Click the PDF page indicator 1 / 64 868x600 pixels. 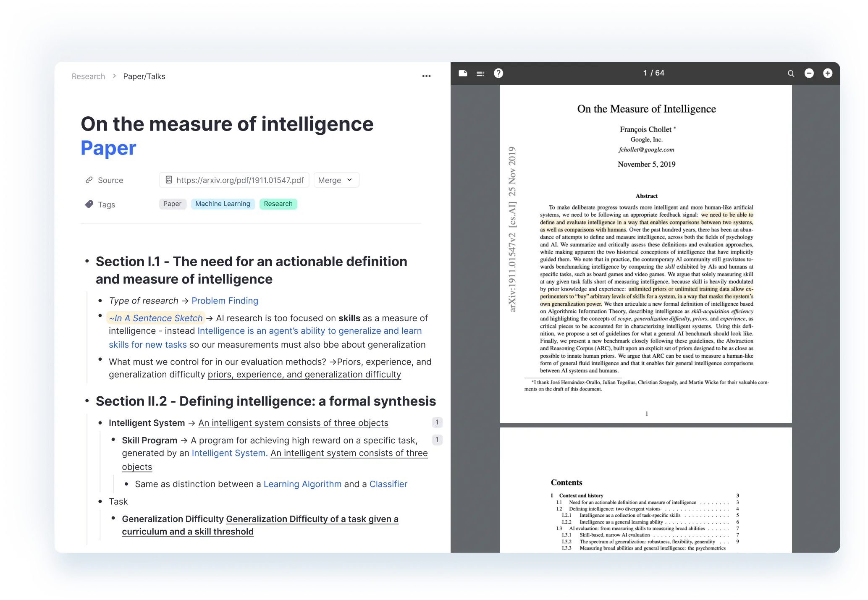point(653,73)
